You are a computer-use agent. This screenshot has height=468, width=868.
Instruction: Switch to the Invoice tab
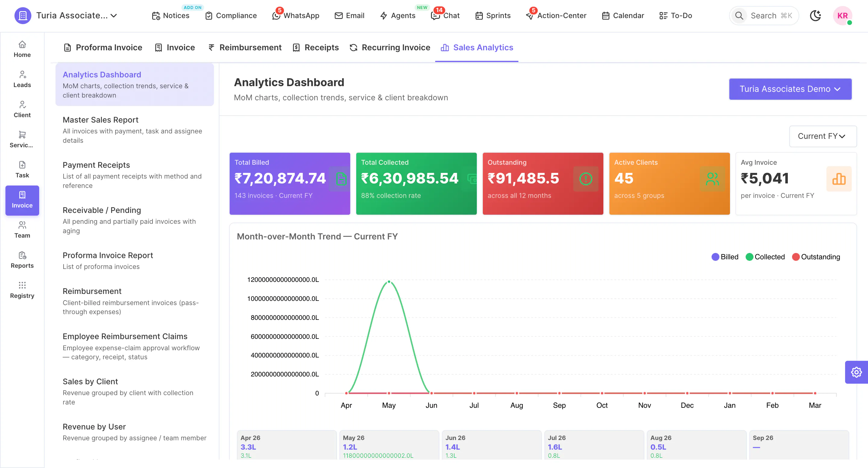pyautogui.click(x=175, y=48)
